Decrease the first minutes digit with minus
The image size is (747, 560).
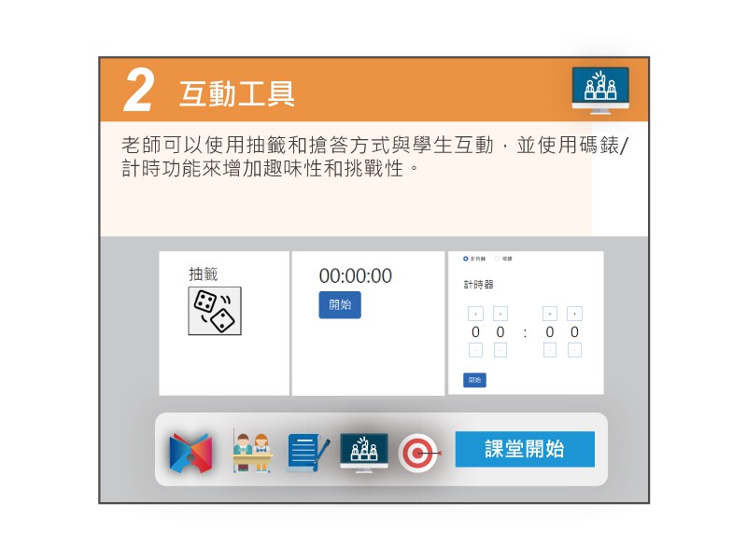475,350
